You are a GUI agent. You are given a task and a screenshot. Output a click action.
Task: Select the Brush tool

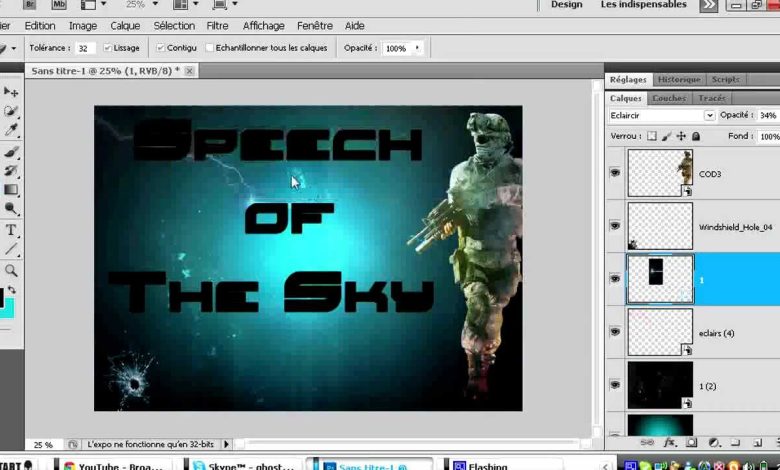tap(11, 152)
